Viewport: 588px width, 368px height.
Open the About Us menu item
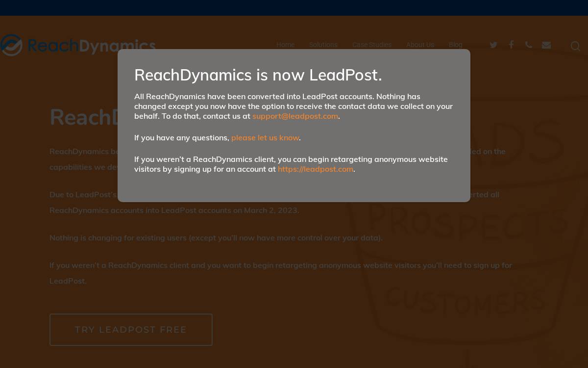(420, 45)
